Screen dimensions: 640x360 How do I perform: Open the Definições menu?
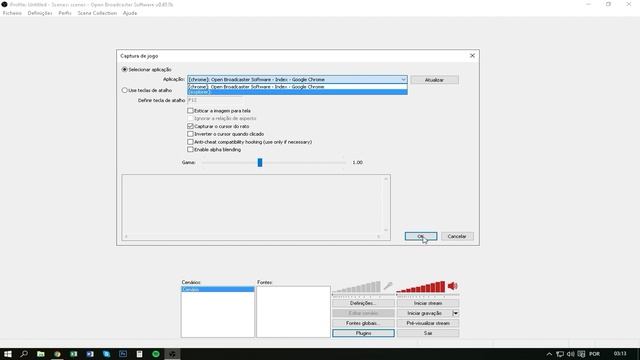40,13
